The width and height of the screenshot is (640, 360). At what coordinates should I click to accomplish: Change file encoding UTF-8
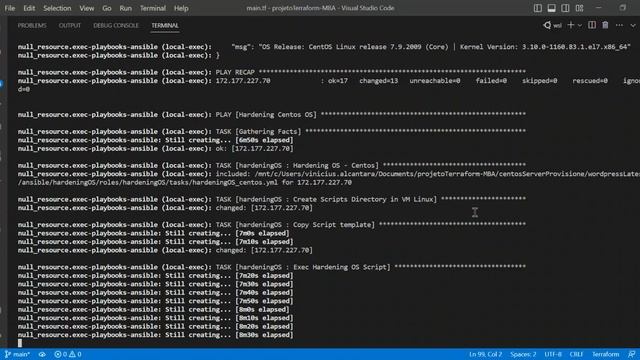click(553, 354)
